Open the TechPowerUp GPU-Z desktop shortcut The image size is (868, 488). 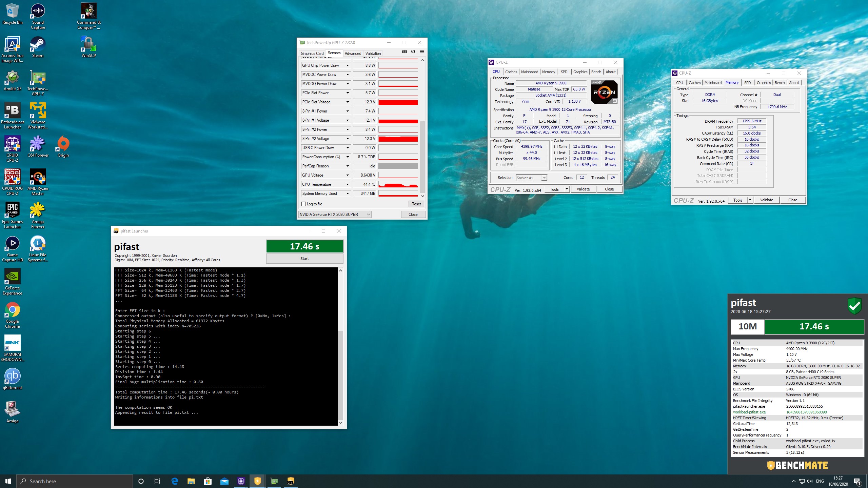(x=38, y=83)
